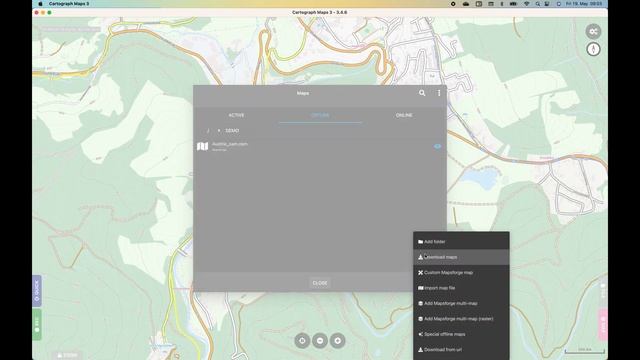Click the compass north indicator button
Image resolution: width=640 pixels, height=360 pixels.
tap(593, 49)
